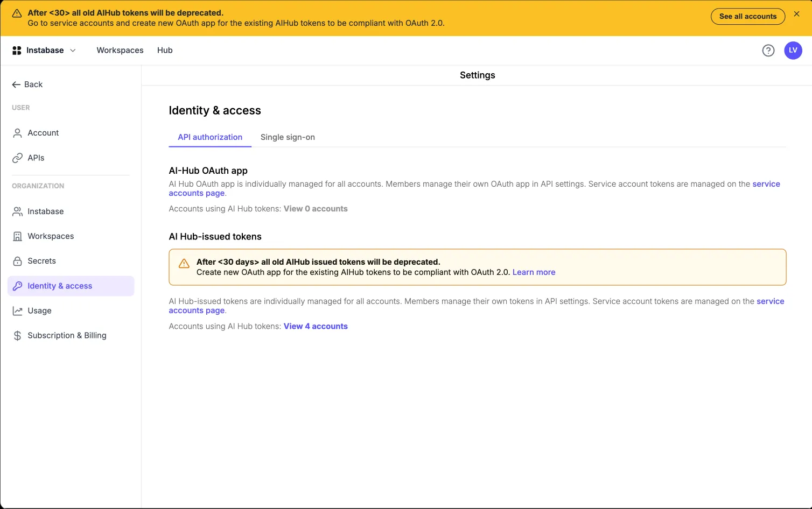Click the Identity & access key icon
This screenshot has height=509, width=812.
coord(18,286)
